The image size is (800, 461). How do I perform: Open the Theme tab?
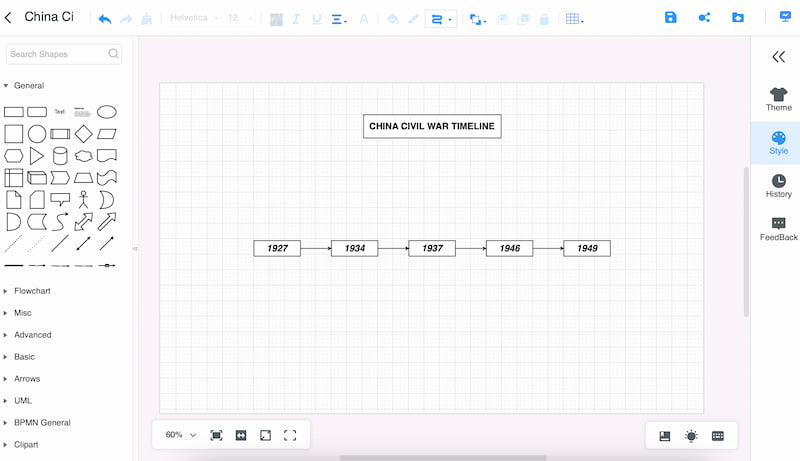point(779,99)
